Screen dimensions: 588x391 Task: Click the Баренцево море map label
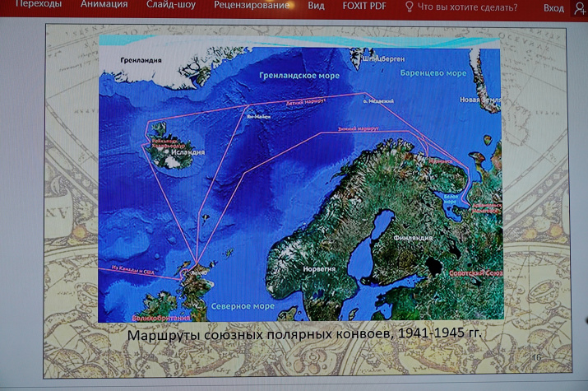[433, 73]
